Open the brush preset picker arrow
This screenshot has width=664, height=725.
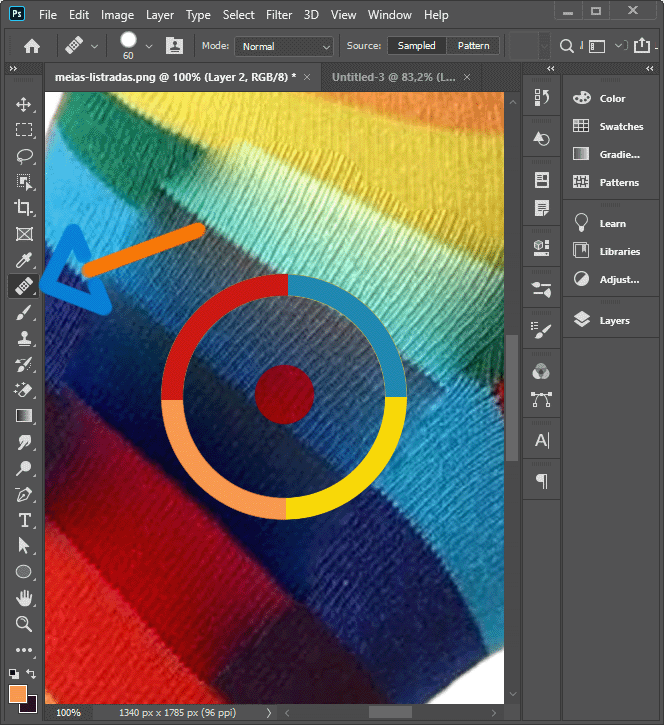[149, 47]
